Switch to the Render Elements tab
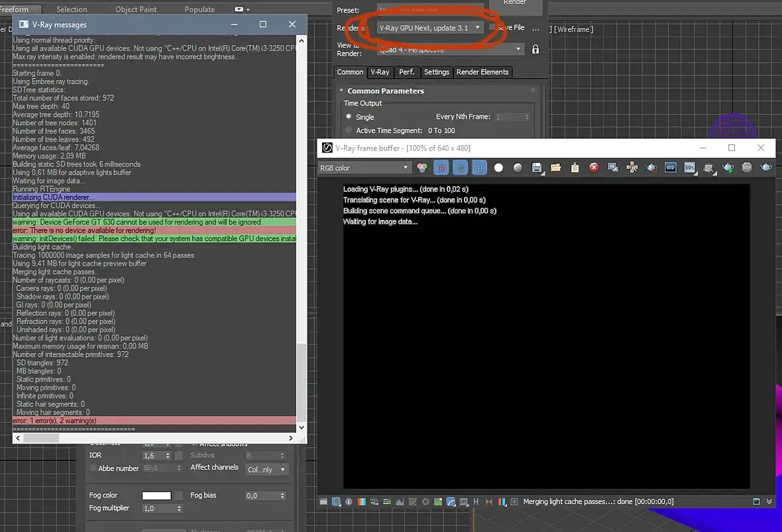The width and height of the screenshot is (782, 532). pos(482,72)
